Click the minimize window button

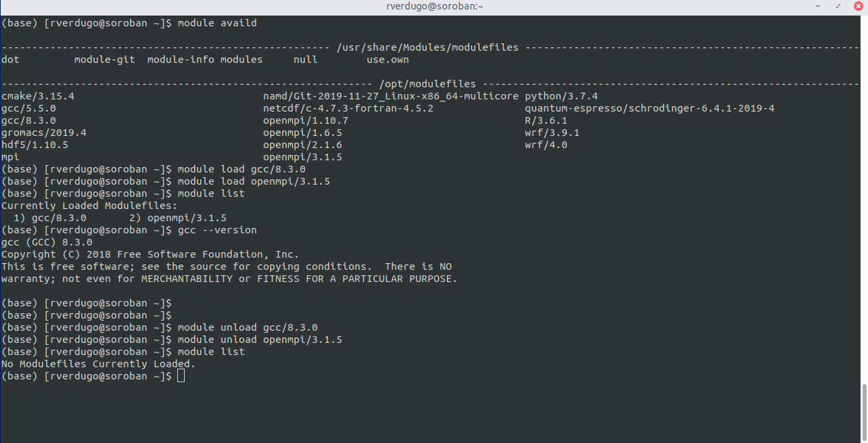pyautogui.click(x=817, y=6)
